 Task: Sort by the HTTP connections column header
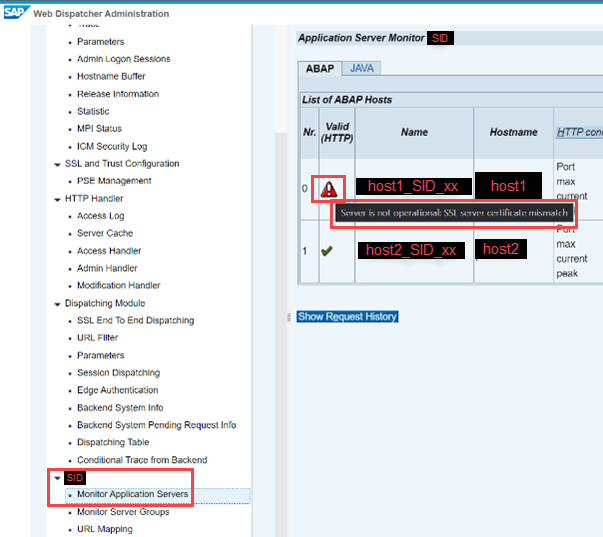[x=579, y=132]
